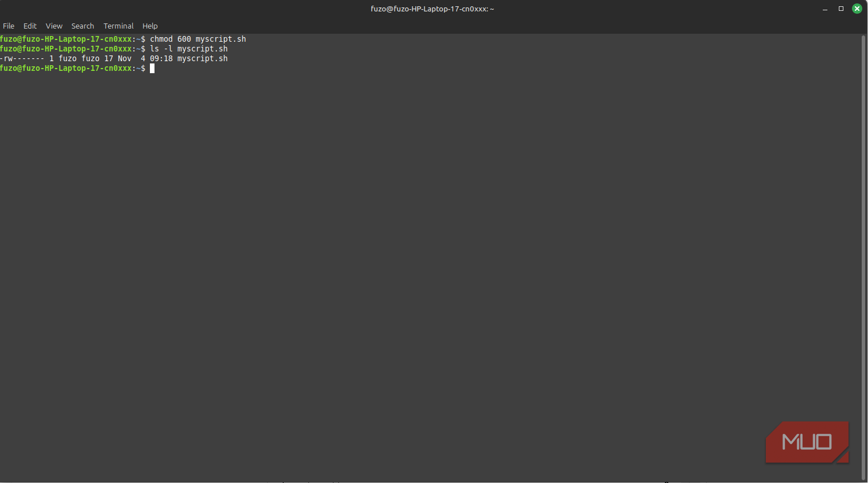Close the terminal with the green X
Image resolution: width=868 pixels, height=483 pixels.
point(857,9)
